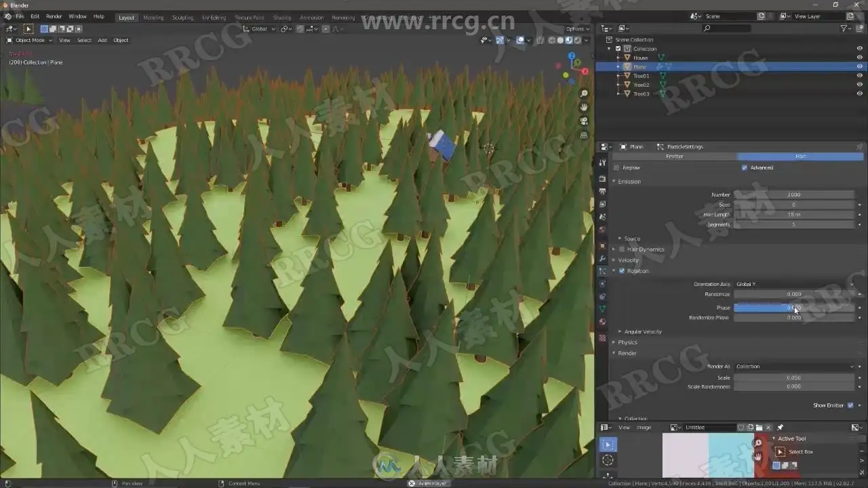Expand the House object in outliner

[618, 58]
